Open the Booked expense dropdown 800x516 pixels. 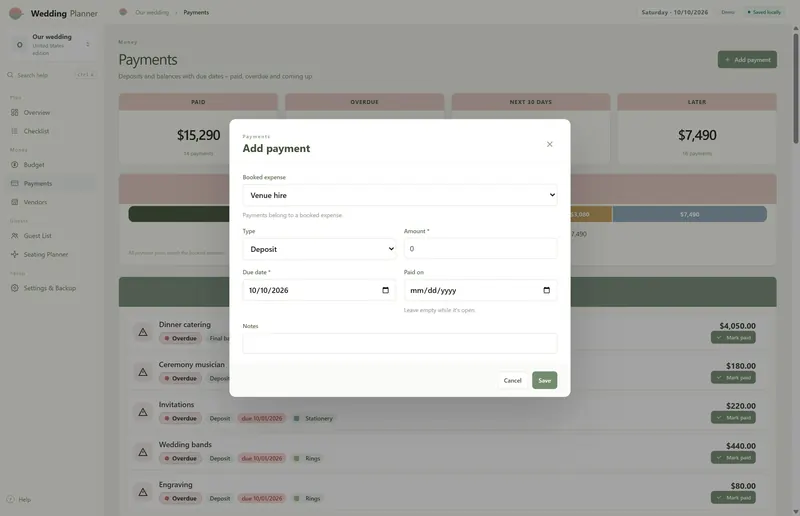tap(399, 195)
